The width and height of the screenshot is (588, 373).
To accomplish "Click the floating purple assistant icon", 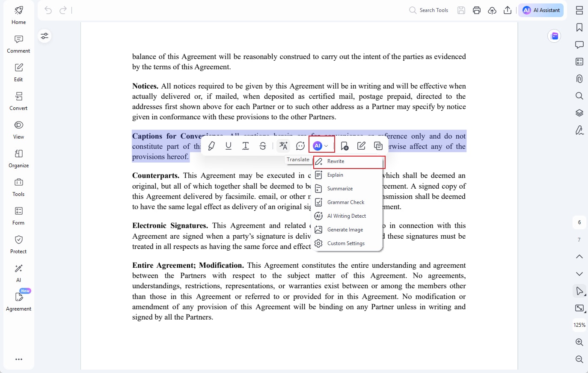I will tap(555, 36).
